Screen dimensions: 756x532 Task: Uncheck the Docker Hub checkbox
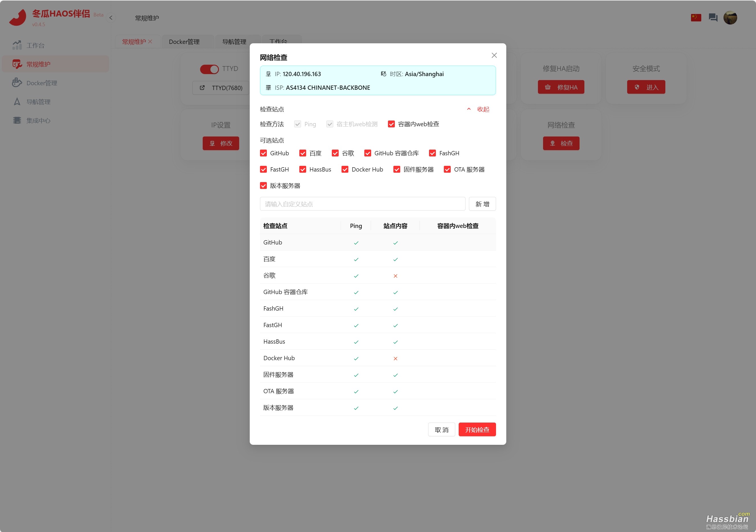(x=345, y=169)
